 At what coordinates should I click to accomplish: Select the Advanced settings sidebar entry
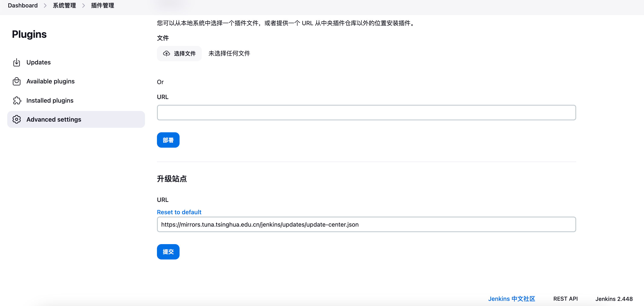click(54, 119)
